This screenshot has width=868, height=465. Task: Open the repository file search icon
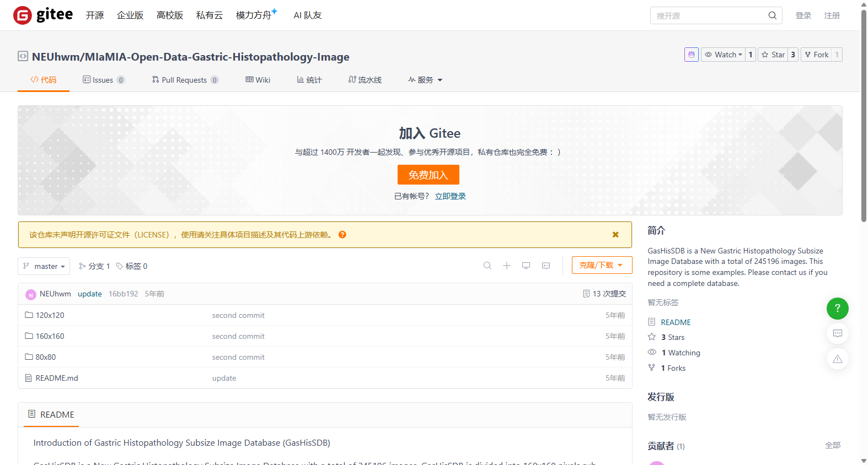[x=487, y=266]
